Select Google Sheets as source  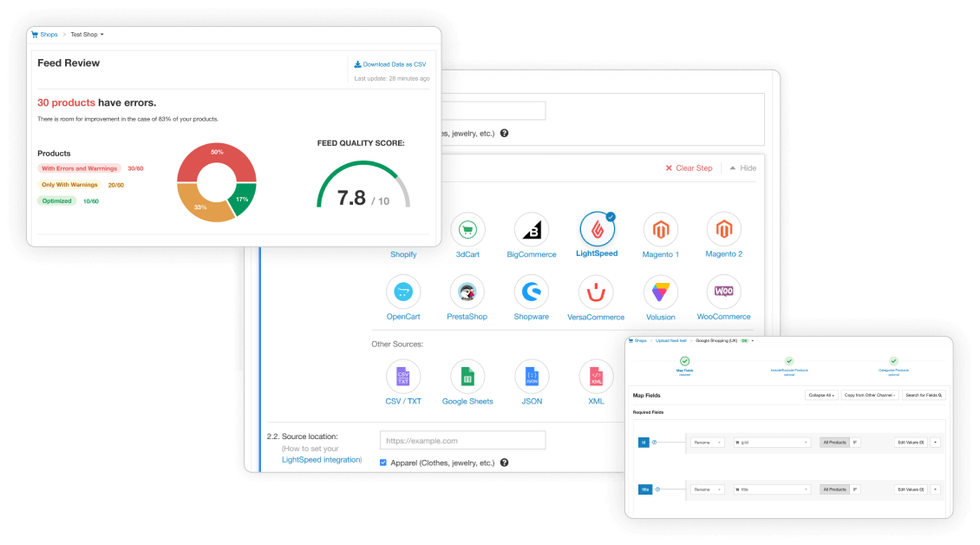467,377
